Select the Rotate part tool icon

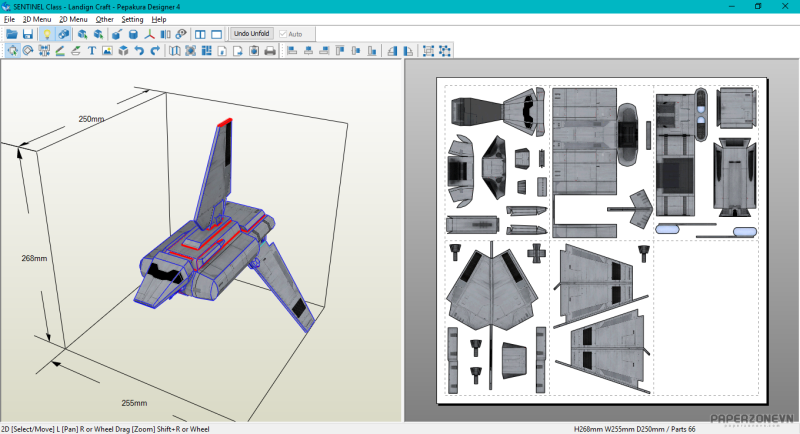(x=28, y=50)
